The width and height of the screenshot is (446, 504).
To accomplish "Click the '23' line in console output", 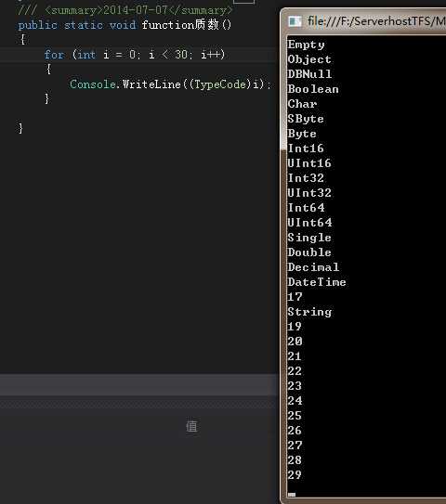I will (295, 386).
